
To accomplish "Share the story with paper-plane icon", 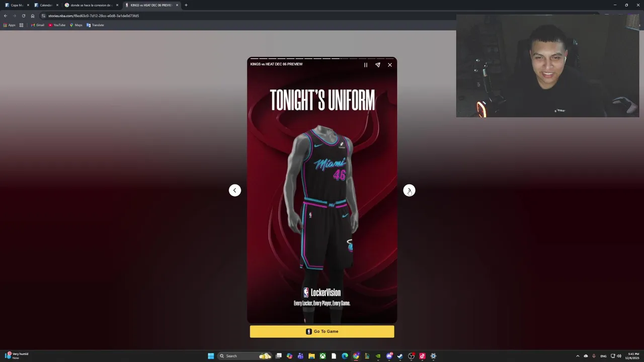I will pyautogui.click(x=378, y=65).
